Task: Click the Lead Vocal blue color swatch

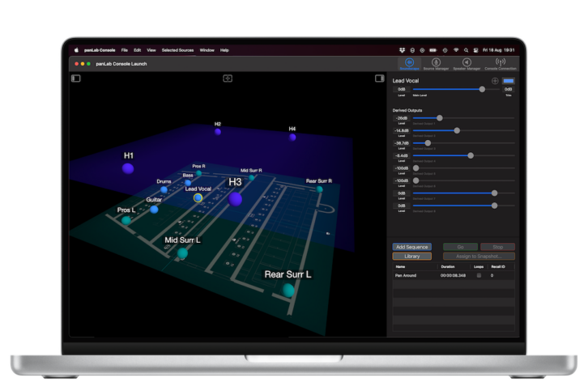Action: (x=509, y=81)
